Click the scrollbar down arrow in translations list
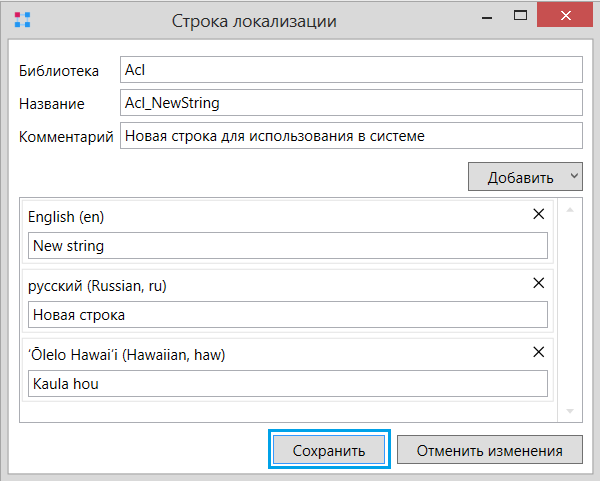 (570, 411)
